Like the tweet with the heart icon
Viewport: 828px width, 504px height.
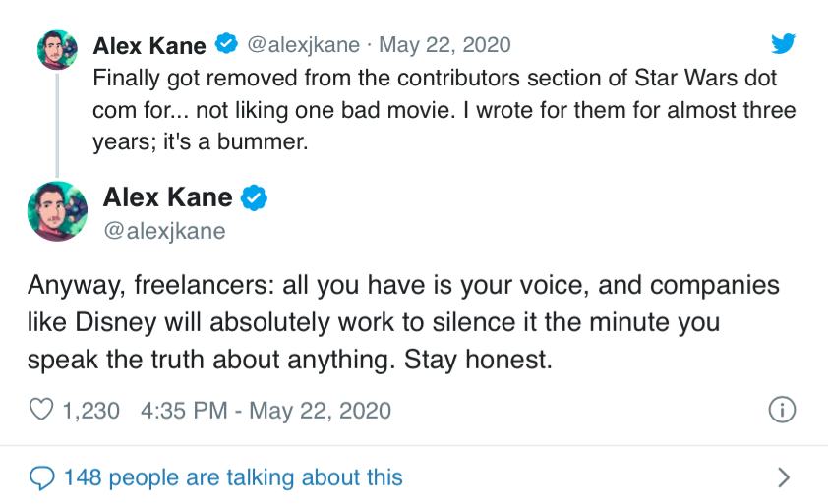click(x=41, y=410)
